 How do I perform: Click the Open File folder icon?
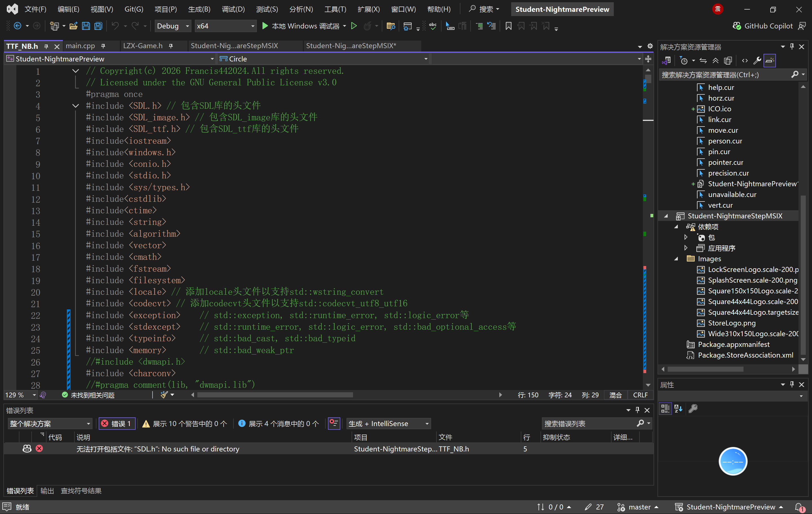click(73, 26)
